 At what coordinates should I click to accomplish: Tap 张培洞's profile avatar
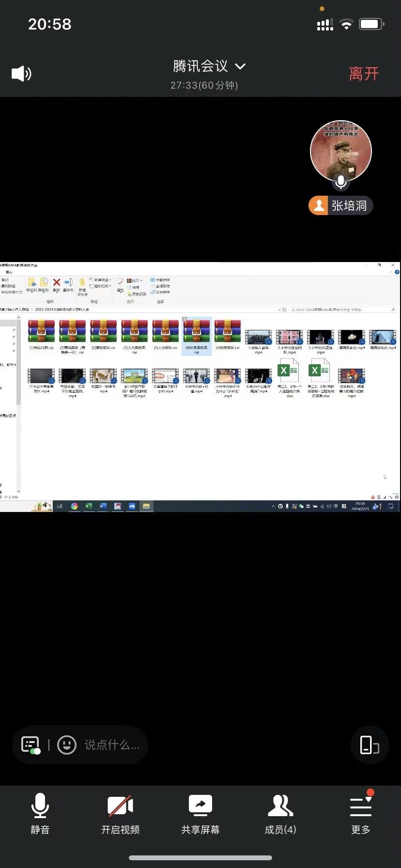pos(341,151)
